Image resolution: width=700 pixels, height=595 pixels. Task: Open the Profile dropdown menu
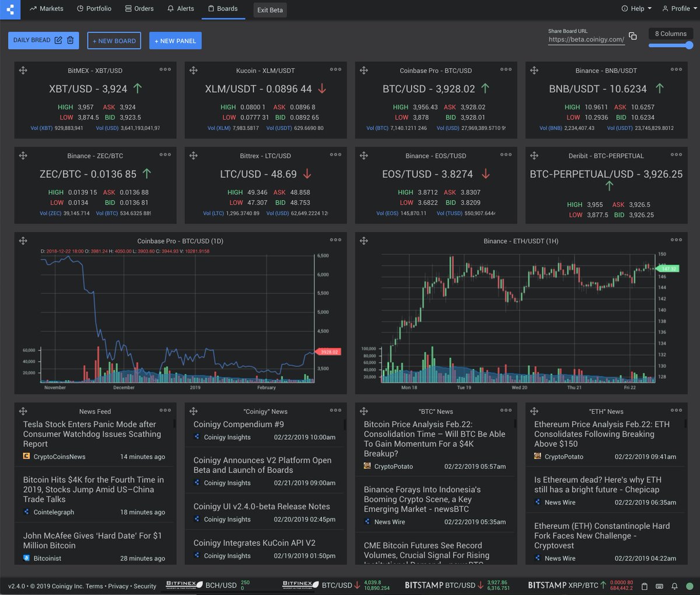pos(679,9)
